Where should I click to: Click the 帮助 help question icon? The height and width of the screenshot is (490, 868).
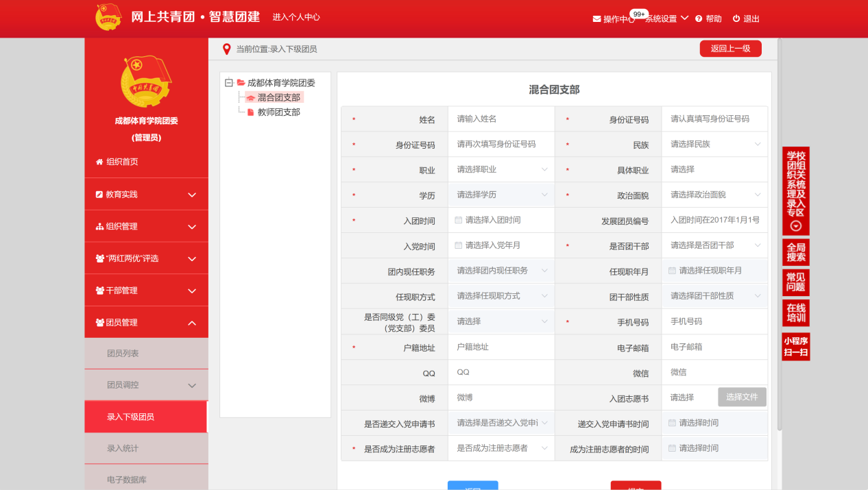699,19
